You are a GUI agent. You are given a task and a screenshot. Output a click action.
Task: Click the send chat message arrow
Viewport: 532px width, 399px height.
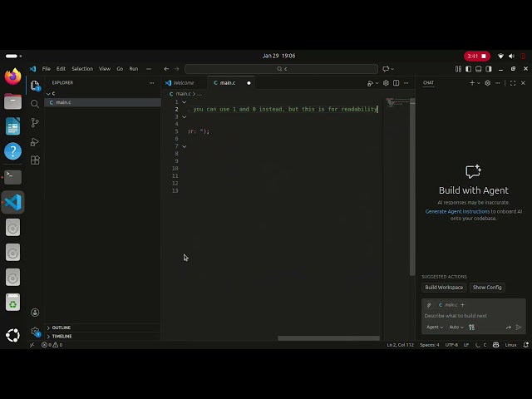point(519,327)
